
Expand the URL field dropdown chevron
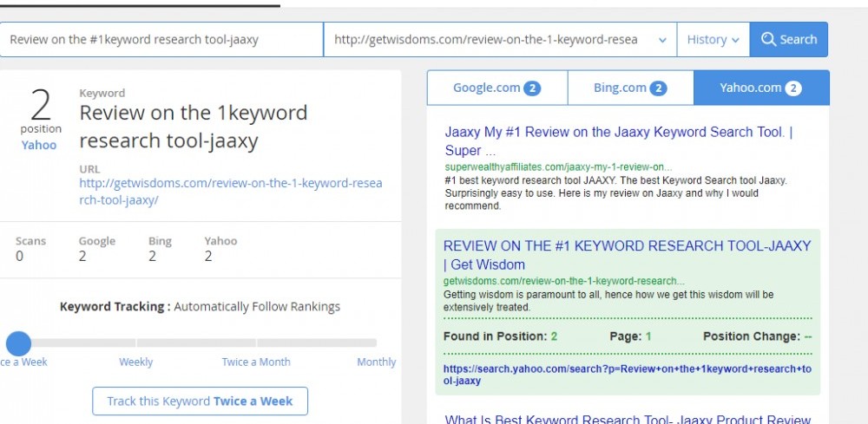(662, 40)
